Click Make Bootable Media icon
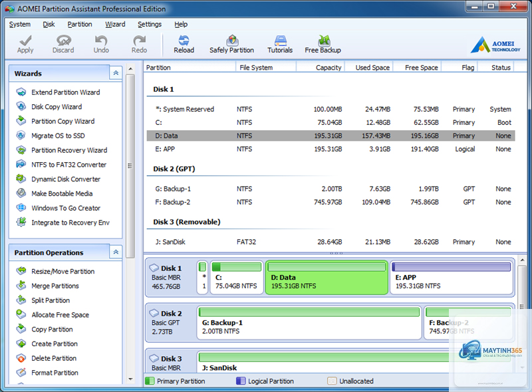Image resolution: width=532 pixels, height=392 pixels. tap(21, 193)
